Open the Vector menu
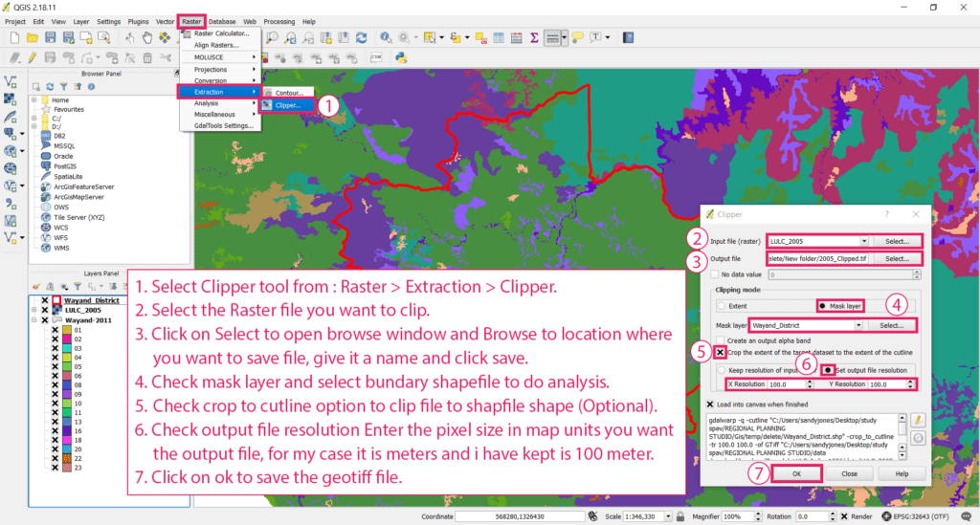The width and height of the screenshot is (980, 525). click(x=165, y=21)
